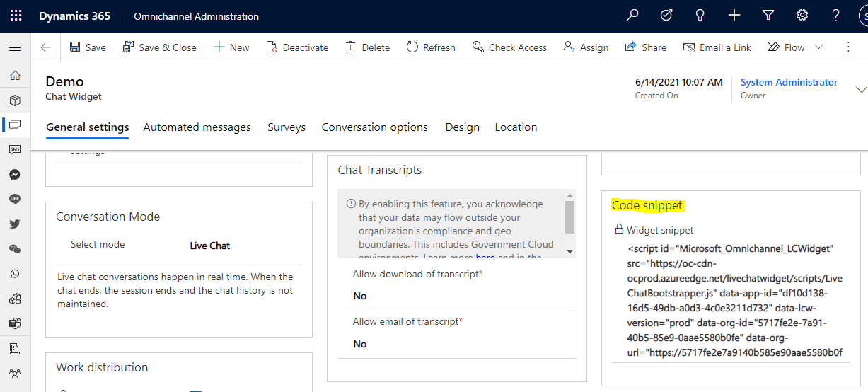Click the search magnifier in the top bar
Screen dimensions: 868x392
click(633, 16)
